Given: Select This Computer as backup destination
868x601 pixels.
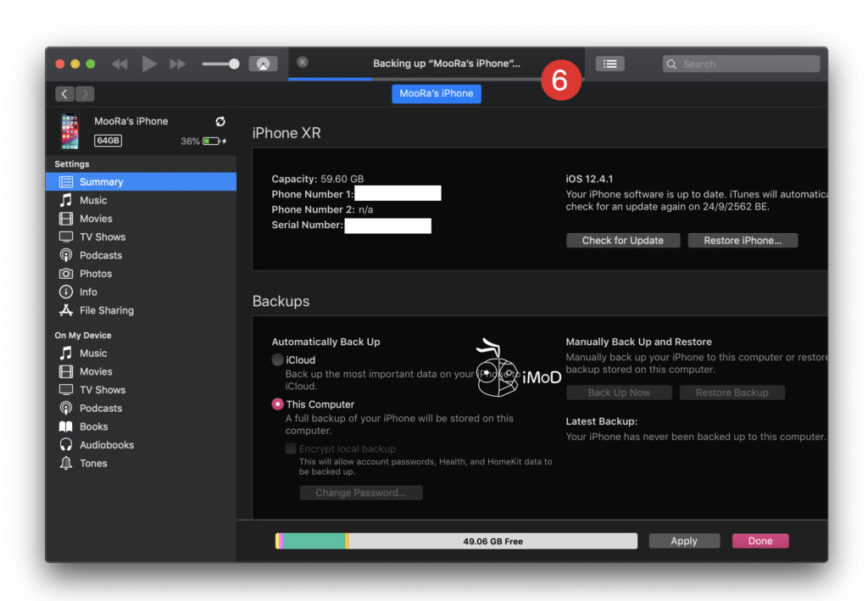Looking at the screenshot, I should click(x=277, y=404).
